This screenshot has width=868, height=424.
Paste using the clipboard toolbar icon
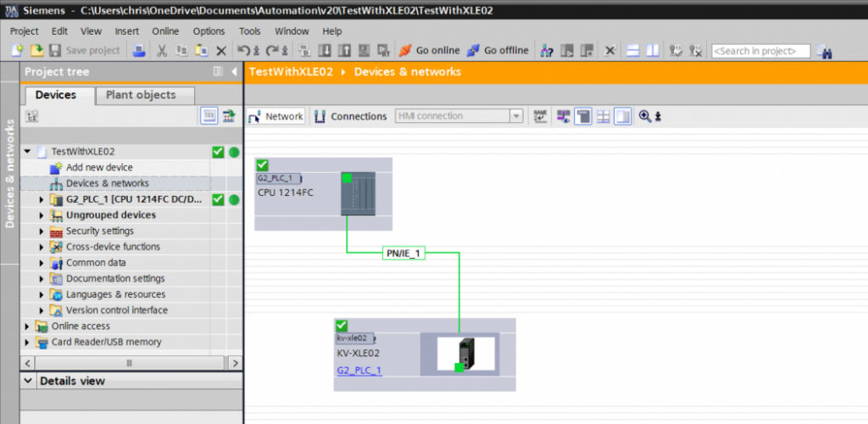click(x=202, y=51)
